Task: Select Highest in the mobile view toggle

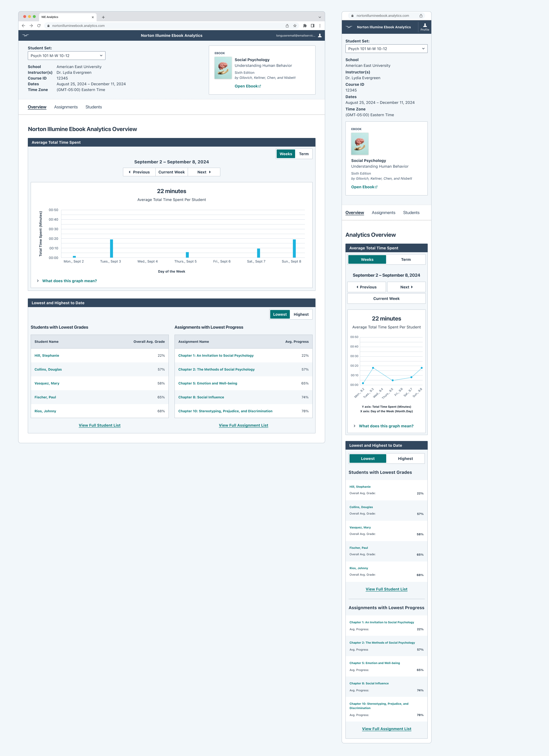Action: 405,459
